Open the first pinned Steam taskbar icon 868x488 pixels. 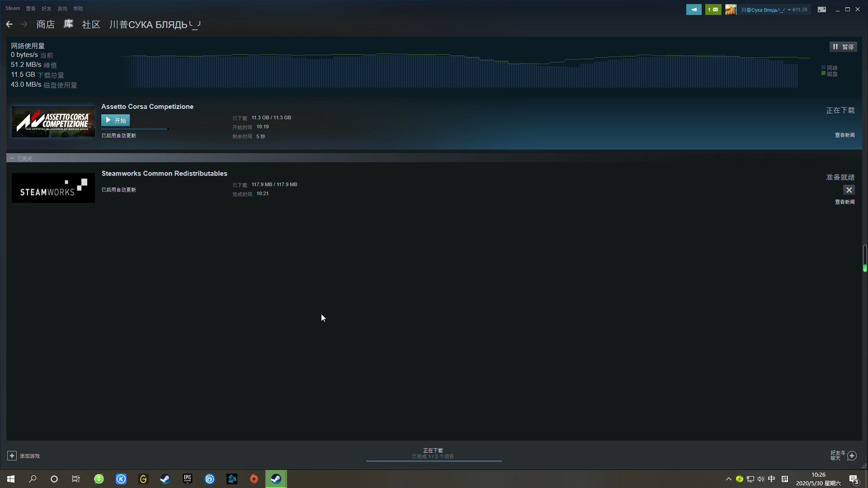coord(165,479)
